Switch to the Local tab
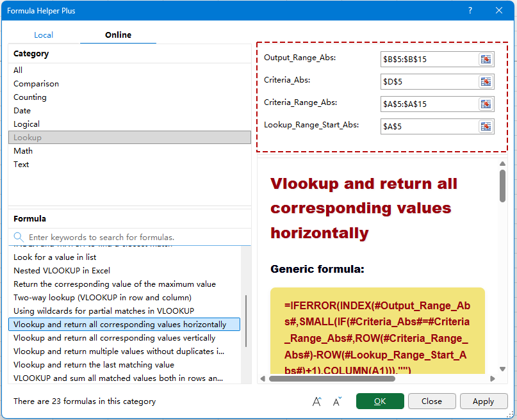This screenshot has height=420, width=517. 44,35
